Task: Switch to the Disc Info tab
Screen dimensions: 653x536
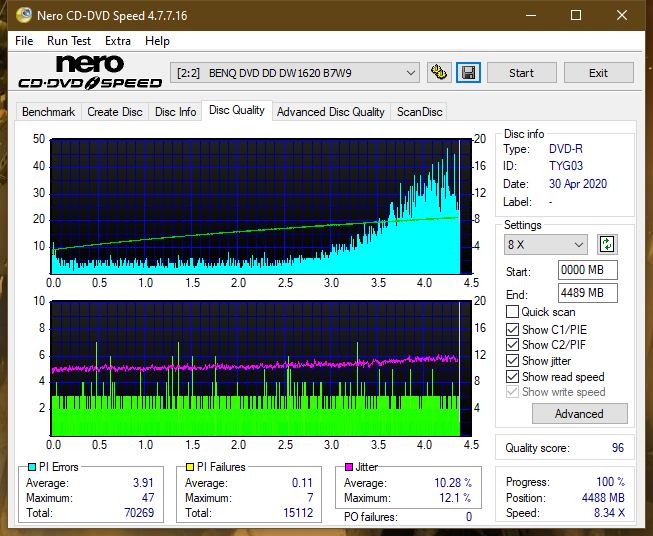Action: pyautogui.click(x=175, y=112)
